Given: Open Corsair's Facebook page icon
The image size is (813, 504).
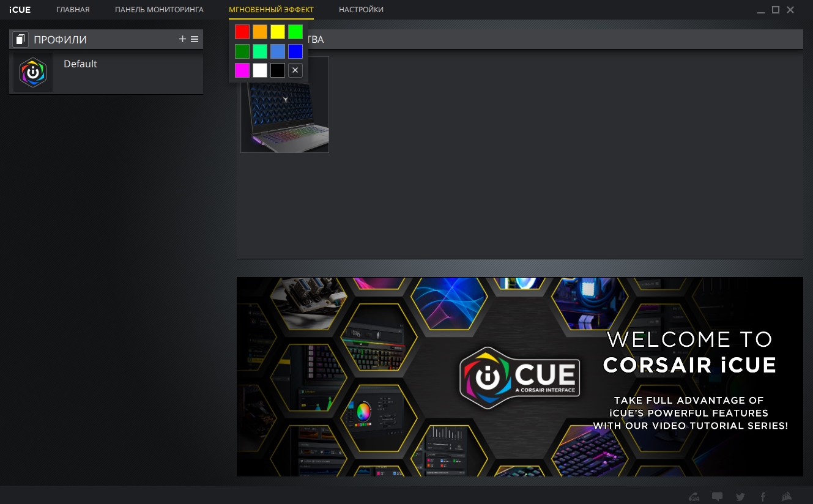Looking at the screenshot, I should 763,497.
